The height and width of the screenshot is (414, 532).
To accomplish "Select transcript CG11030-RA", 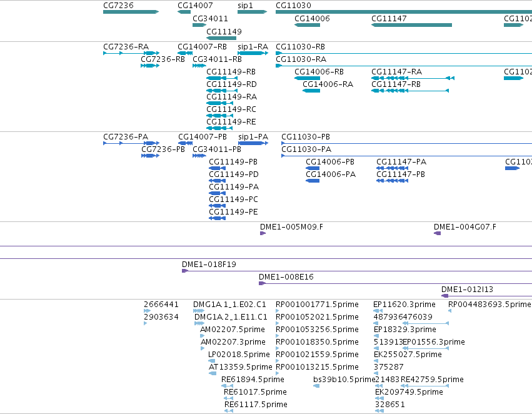I will [404, 66].
